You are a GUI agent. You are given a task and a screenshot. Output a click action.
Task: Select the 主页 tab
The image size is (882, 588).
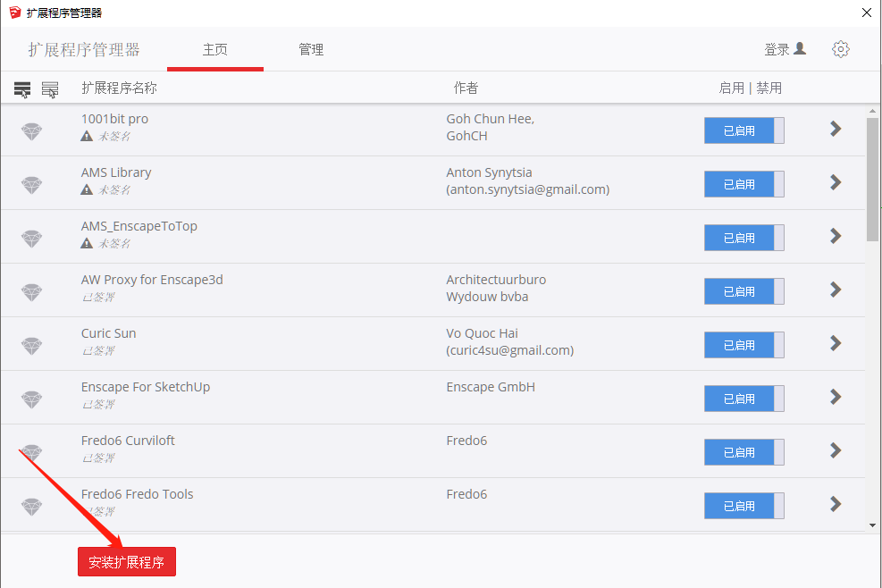click(x=214, y=49)
